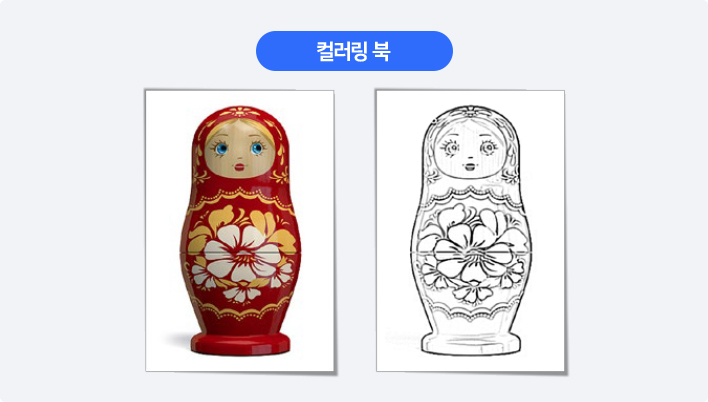Image resolution: width=708 pixels, height=402 pixels.
Task: Select the line-art matryoshka sketch image
Action: (x=470, y=231)
